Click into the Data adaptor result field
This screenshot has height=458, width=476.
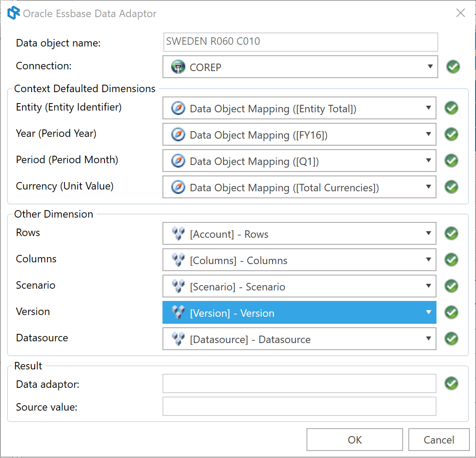pos(299,383)
